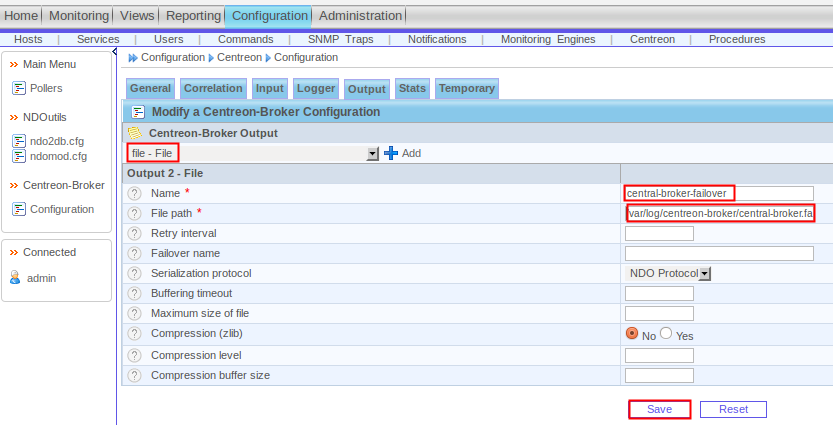Open the Home top menu
This screenshot has height=425, width=833.
[x=21, y=16]
